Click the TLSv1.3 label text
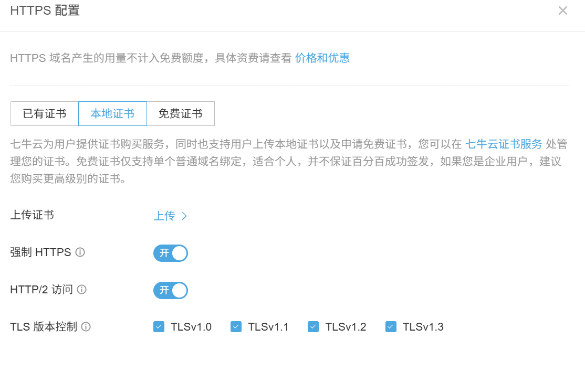This screenshot has height=392, width=585. pyautogui.click(x=423, y=327)
